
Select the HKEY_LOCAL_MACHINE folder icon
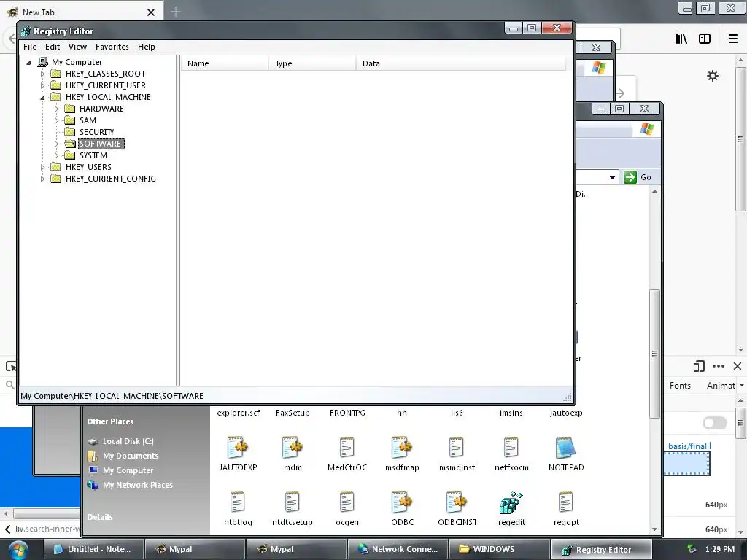pyautogui.click(x=55, y=97)
